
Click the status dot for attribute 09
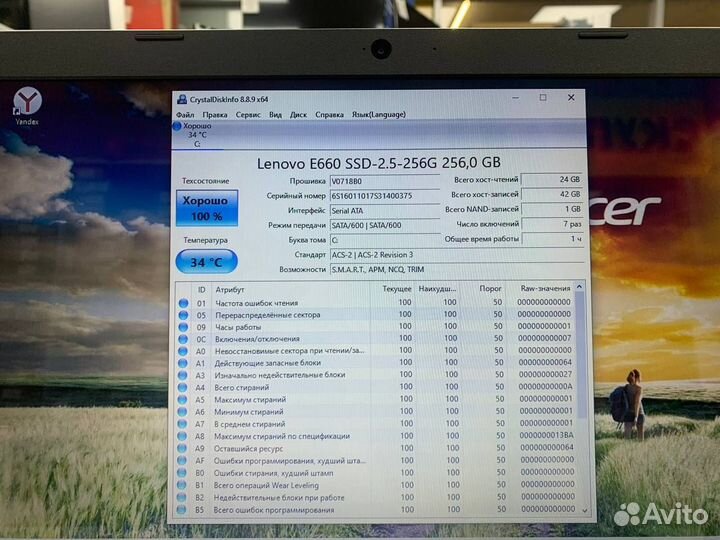click(183, 327)
